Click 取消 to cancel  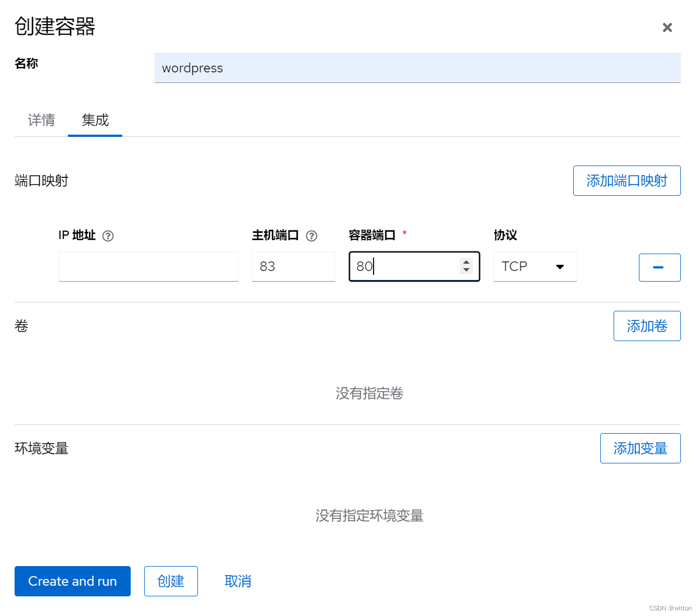[238, 581]
